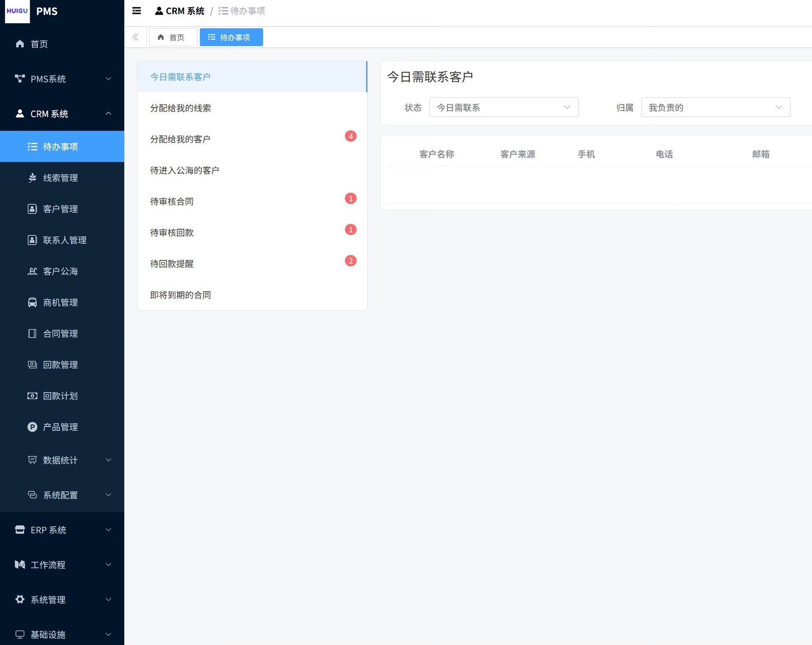Click the 待回款提醒 list item
This screenshot has height=645, width=812.
[x=172, y=264]
